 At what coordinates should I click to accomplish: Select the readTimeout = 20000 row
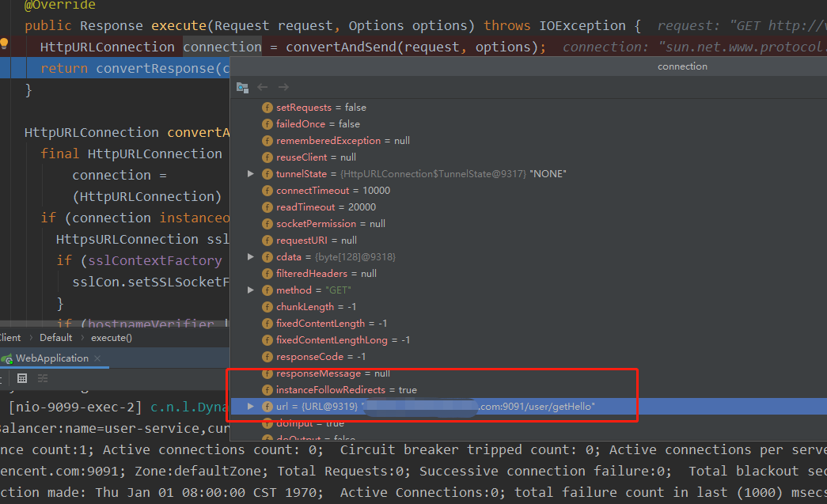click(x=528, y=207)
